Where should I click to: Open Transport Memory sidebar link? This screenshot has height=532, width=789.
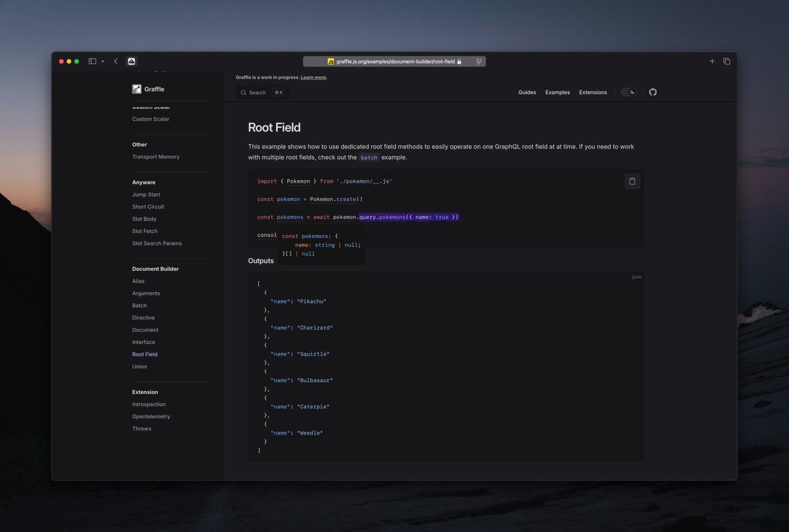tap(156, 157)
